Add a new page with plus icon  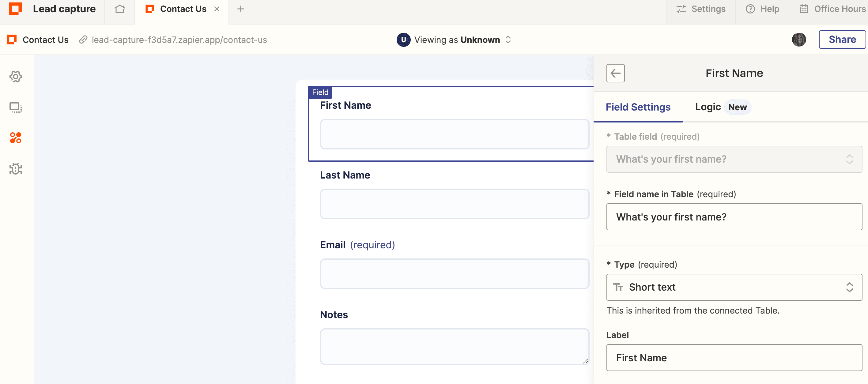point(241,9)
